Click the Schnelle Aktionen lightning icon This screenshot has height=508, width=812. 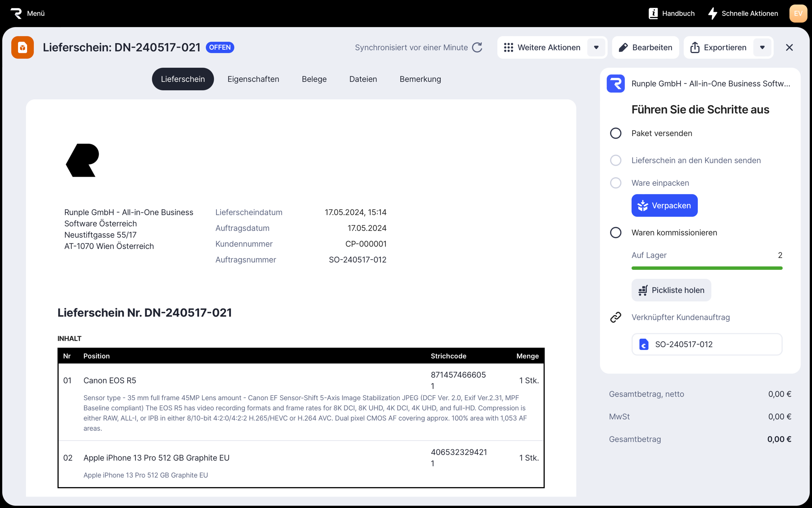click(x=713, y=13)
